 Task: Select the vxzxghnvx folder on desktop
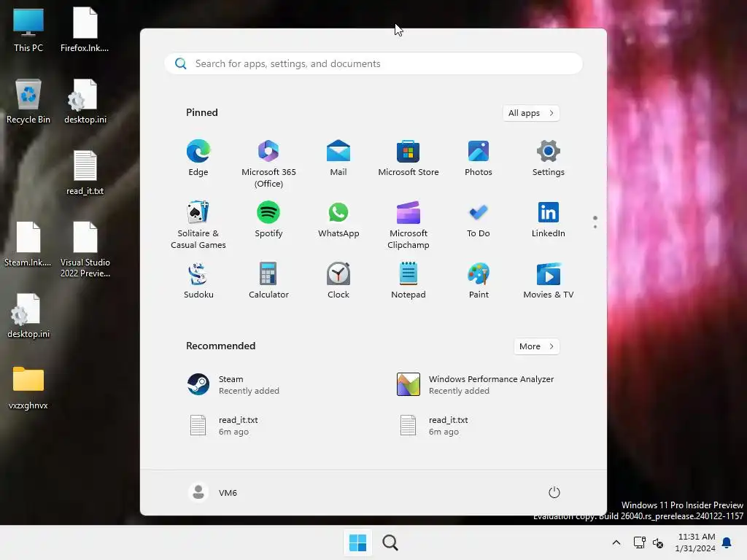pyautogui.click(x=28, y=388)
